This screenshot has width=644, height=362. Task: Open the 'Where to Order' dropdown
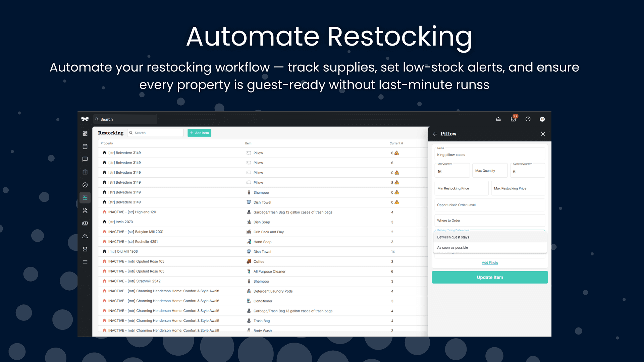(x=489, y=220)
